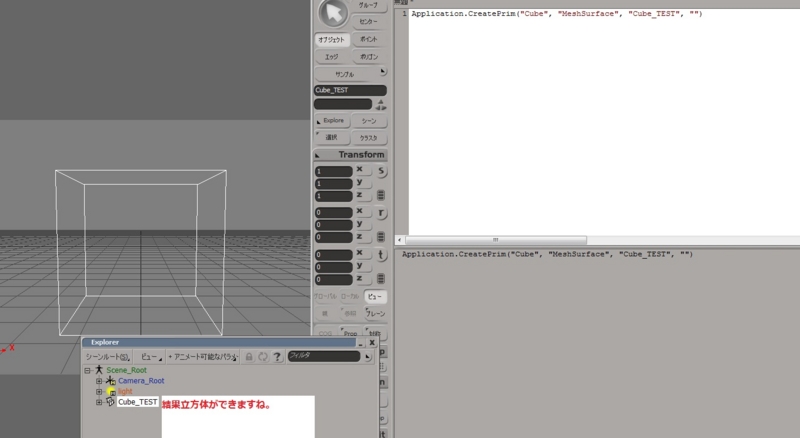Switch transform mode to ローカル
The image size is (800, 438).
click(350, 297)
